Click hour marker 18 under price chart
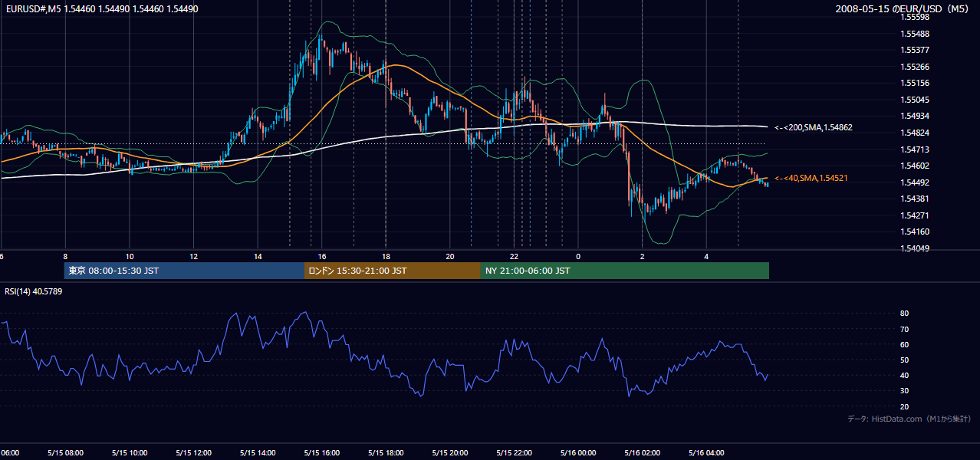The height and width of the screenshot is (460, 980). [x=386, y=256]
